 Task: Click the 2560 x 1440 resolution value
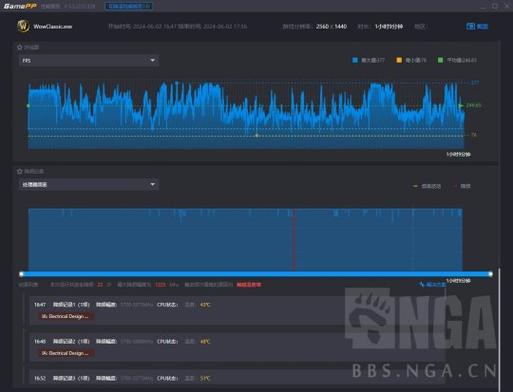331,26
